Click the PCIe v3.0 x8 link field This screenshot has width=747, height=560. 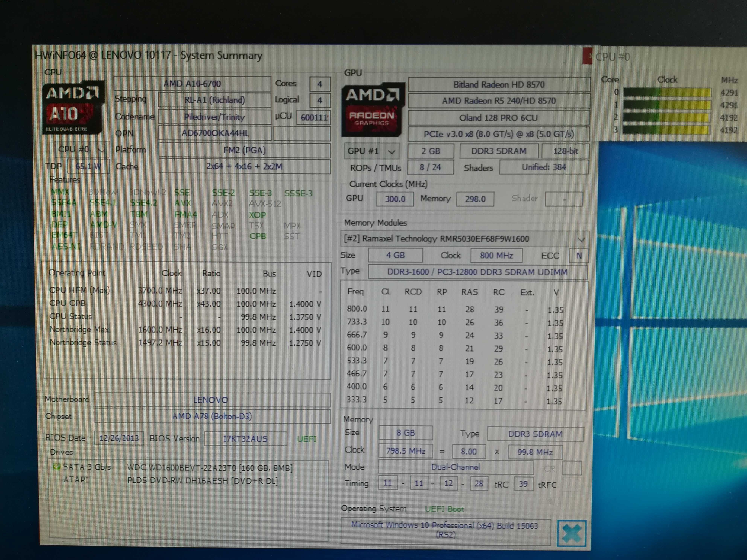coord(499,134)
